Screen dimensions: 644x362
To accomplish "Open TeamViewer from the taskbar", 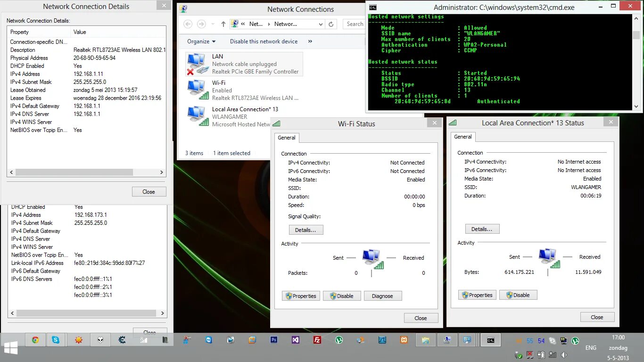I will click(x=208, y=340).
